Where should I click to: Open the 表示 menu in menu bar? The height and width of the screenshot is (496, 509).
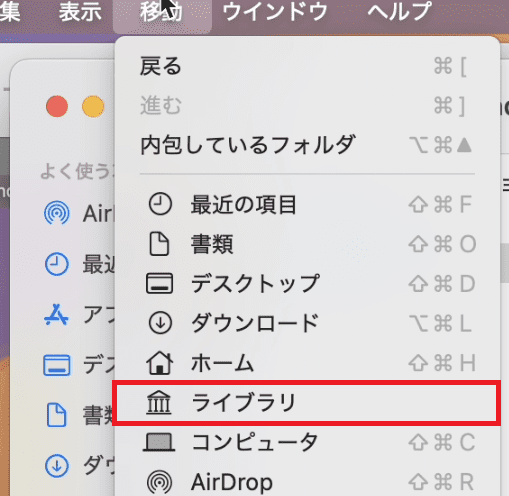click(x=80, y=12)
